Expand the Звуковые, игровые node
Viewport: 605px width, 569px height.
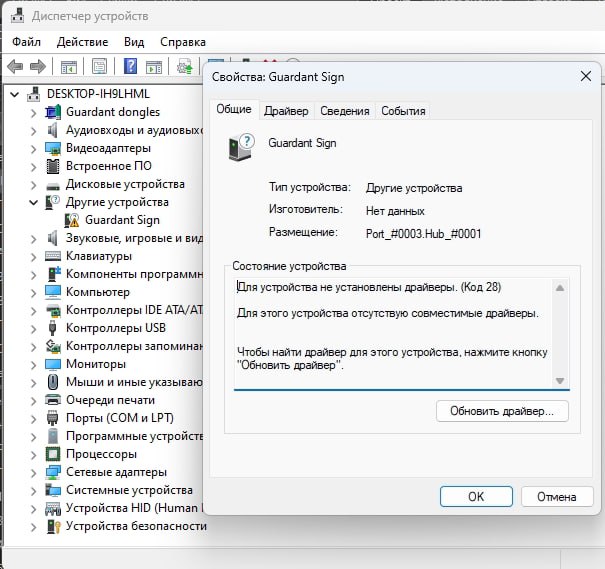(x=34, y=239)
